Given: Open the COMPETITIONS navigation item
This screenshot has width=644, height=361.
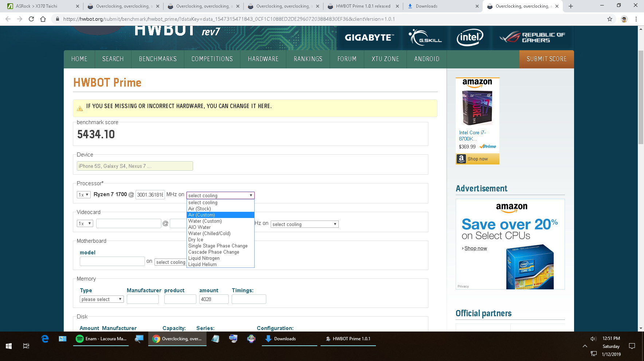Looking at the screenshot, I should [x=212, y=59].
